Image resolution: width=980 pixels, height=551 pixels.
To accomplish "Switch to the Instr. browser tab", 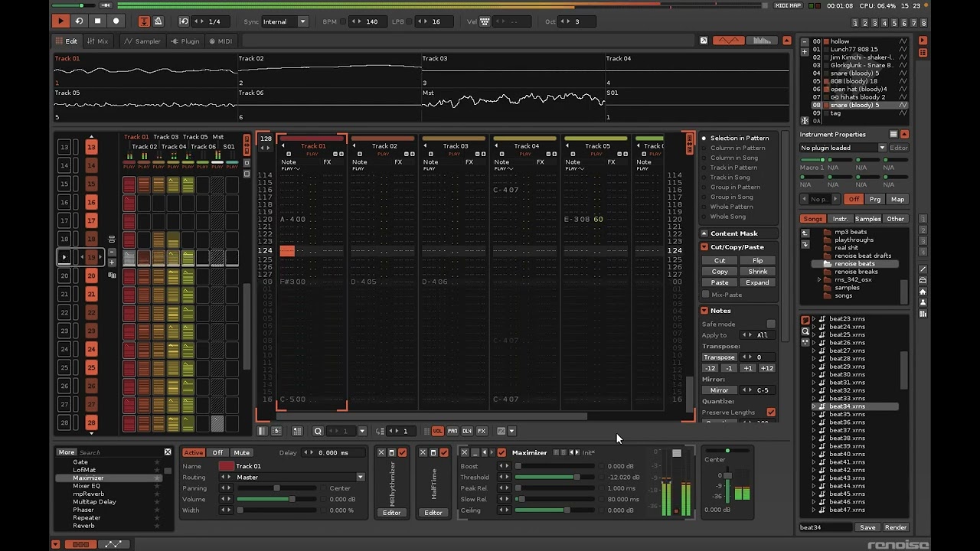I will pos(840,219).
